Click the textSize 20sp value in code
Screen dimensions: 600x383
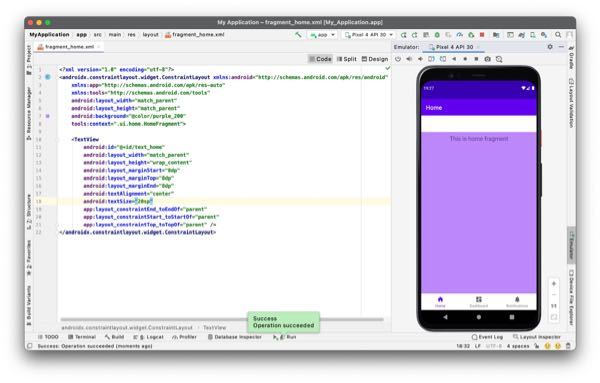pos(144,201)
